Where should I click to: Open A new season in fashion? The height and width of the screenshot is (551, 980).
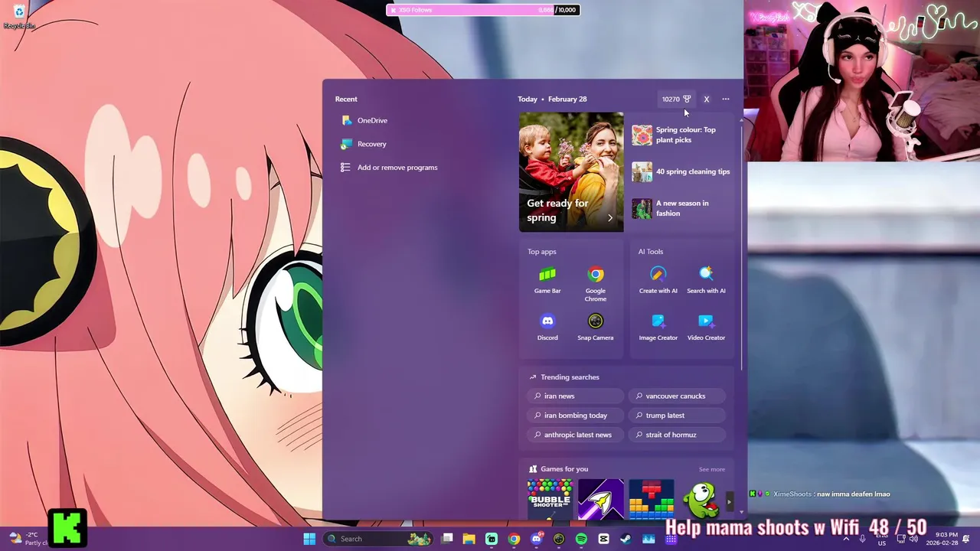click(681, 208)
